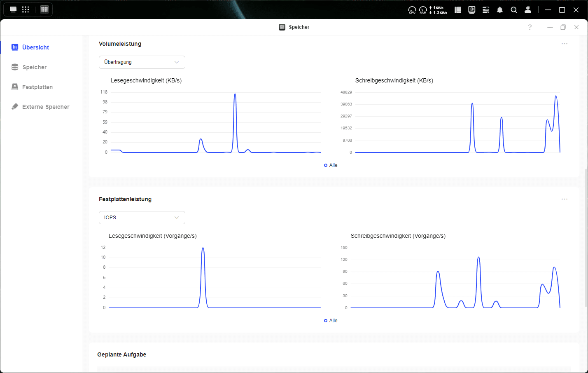Viewport: 588px width, 373px height.
Task: Open the task manager list icon
Action: pos(486,10)
